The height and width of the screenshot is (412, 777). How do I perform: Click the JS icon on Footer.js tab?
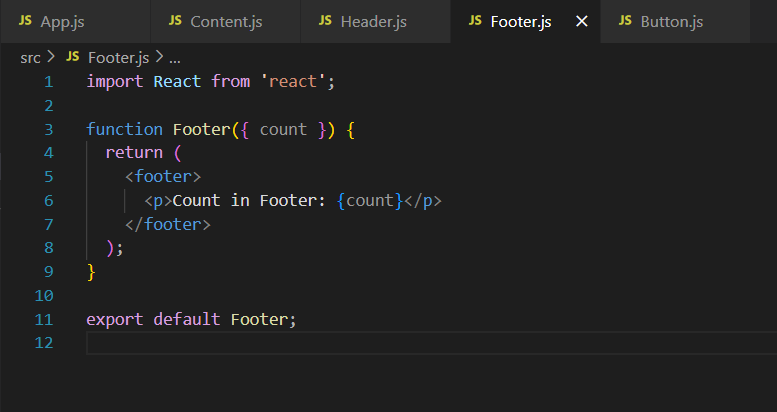475,21
